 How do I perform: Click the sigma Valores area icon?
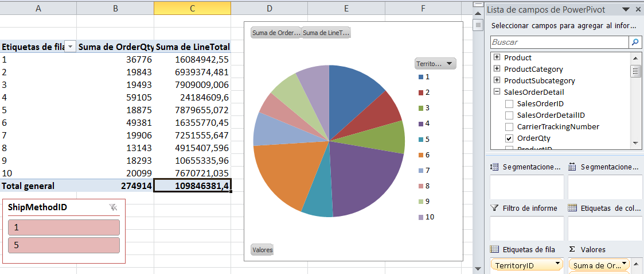click(x=572, y=249)
